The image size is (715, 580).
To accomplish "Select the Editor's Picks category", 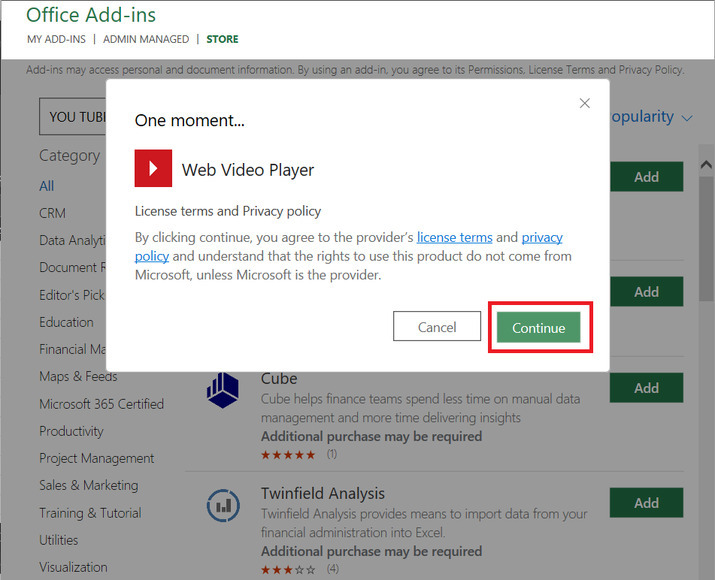I will 73,295.
